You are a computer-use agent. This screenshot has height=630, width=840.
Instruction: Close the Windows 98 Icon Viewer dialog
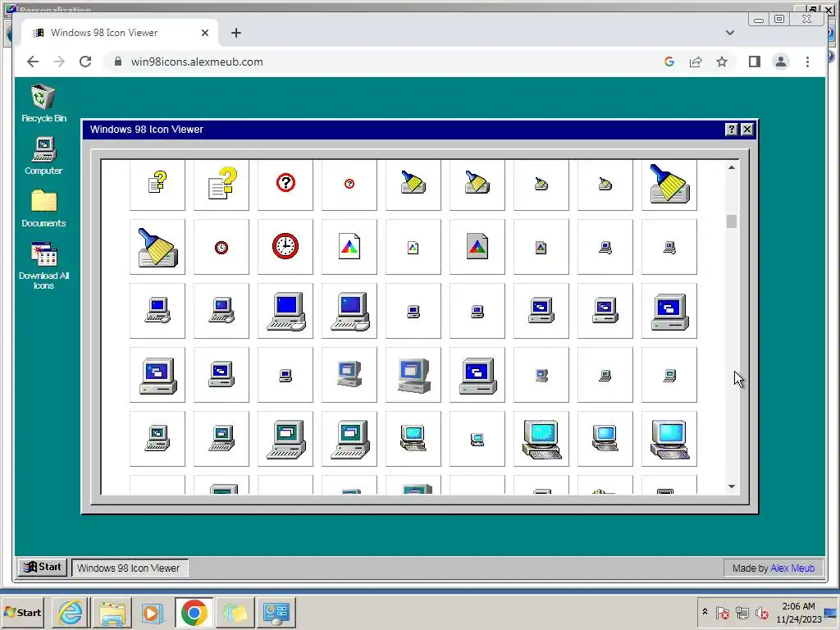pos(746,129)
